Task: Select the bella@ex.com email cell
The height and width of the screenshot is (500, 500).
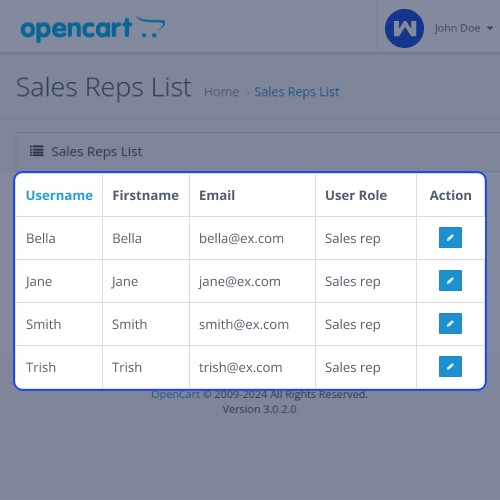Action: [252, 238]
